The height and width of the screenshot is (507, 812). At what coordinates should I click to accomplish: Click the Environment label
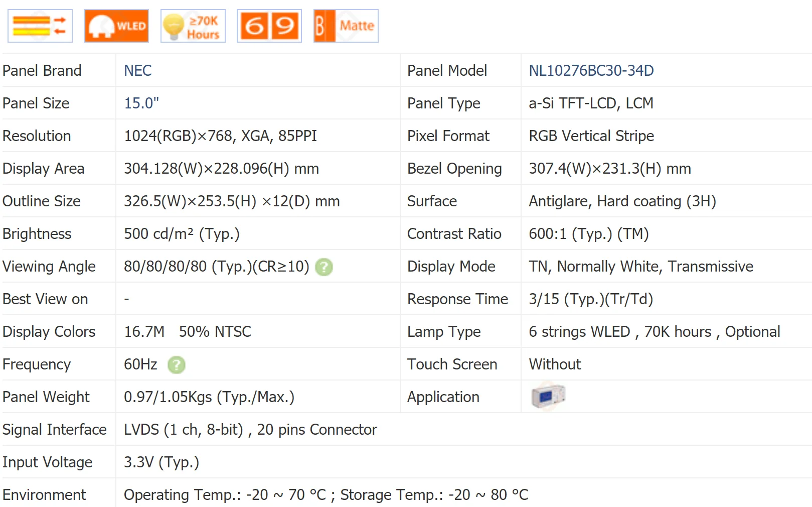pos(44,495)
